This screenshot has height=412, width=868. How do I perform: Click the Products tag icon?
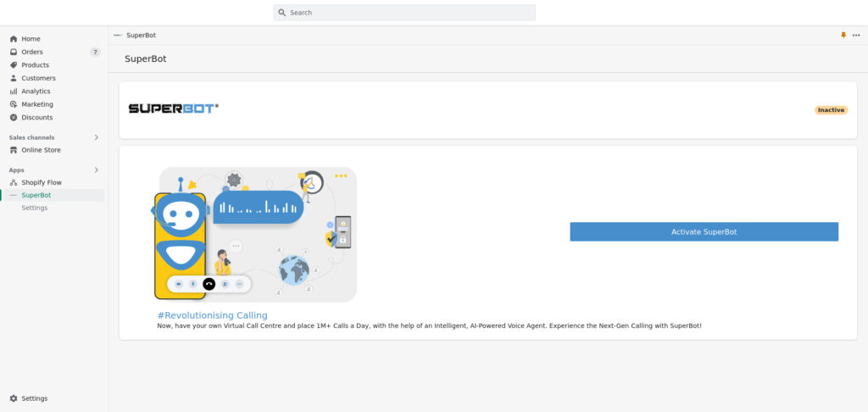pyautogui.click(x=14, y=64)
